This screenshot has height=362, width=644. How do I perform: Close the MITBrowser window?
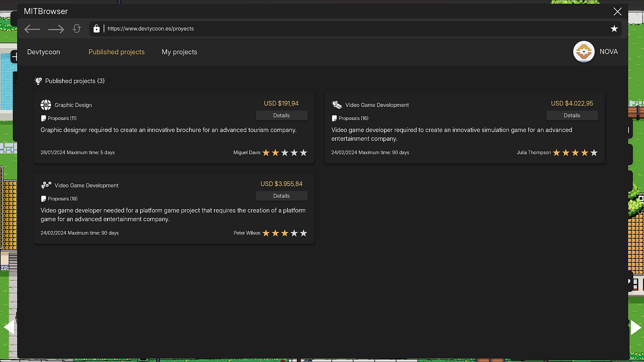click(617, 11)
